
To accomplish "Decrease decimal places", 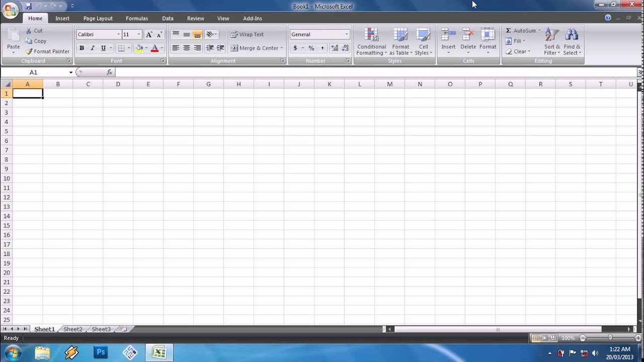I will (x=345, y=48).
